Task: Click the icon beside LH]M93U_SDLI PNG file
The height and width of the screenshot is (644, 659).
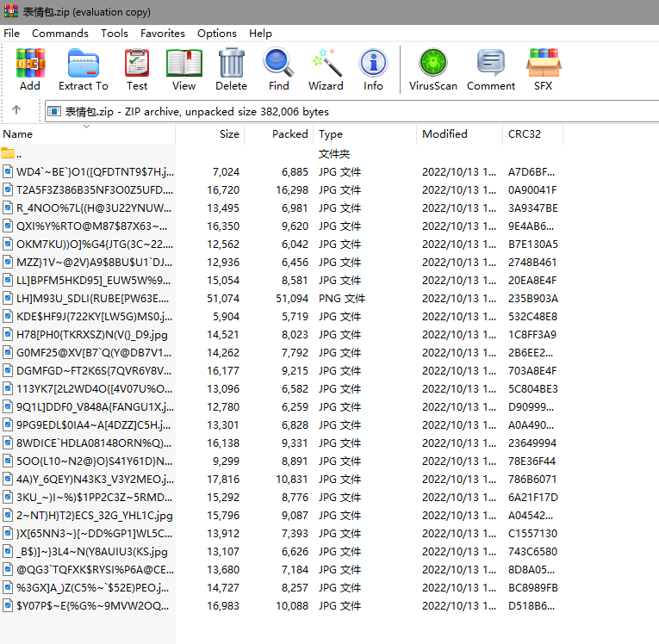Action: (8, 298)
